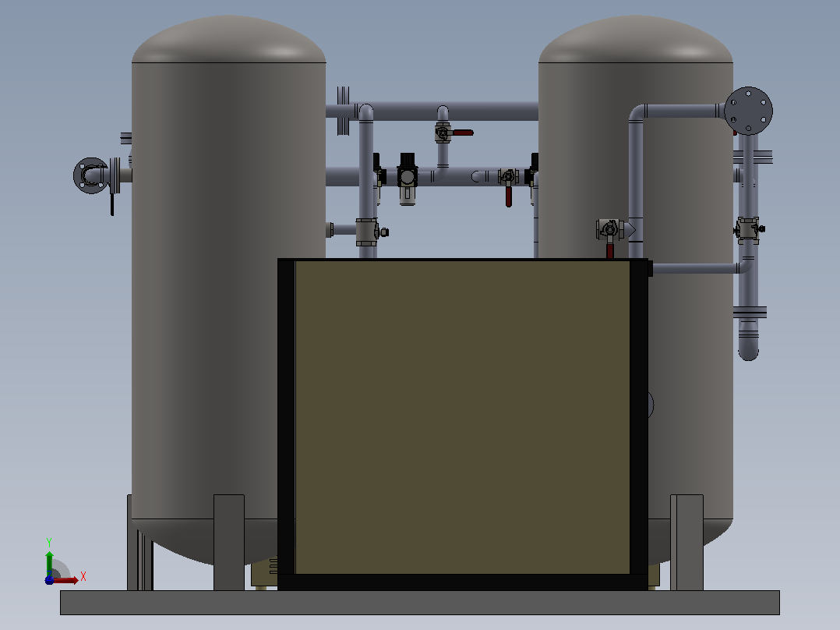Select the right tank's support leg
Viewport: 840px width, 630px height.
point(686,542)
